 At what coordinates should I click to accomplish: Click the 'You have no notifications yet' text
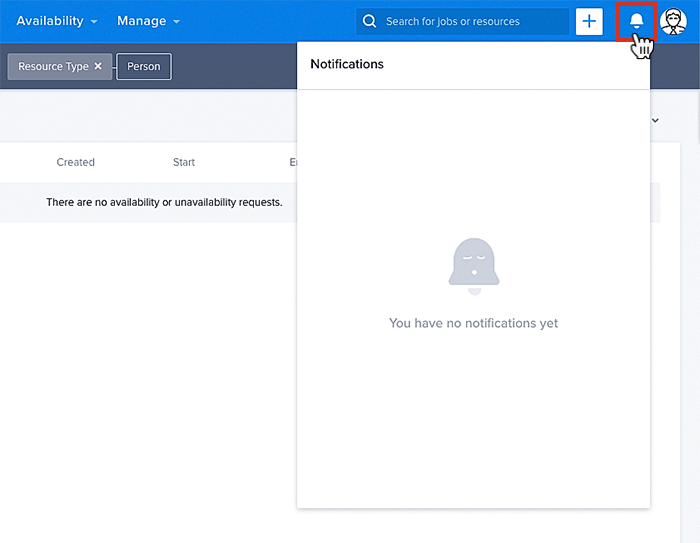click(473, 323)
